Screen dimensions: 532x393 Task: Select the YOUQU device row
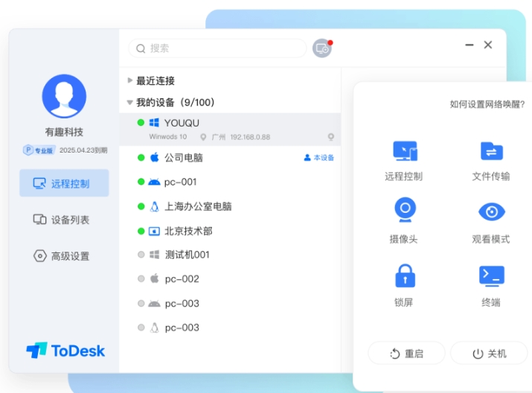[230, 130]
